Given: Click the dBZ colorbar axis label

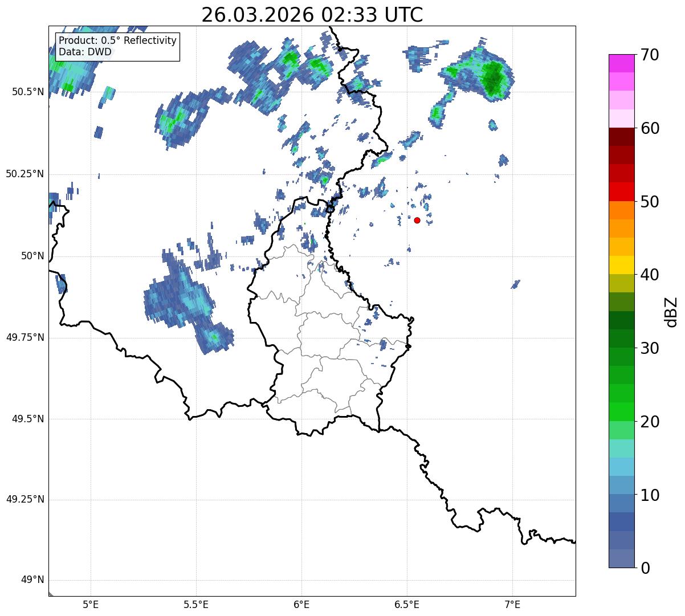Looking at the screenshot, I should [x=672, y=311].
